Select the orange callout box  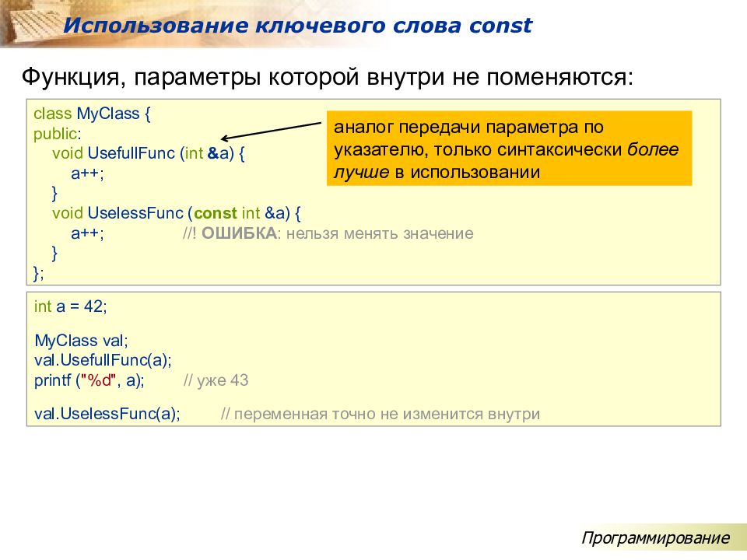[509, 149]
